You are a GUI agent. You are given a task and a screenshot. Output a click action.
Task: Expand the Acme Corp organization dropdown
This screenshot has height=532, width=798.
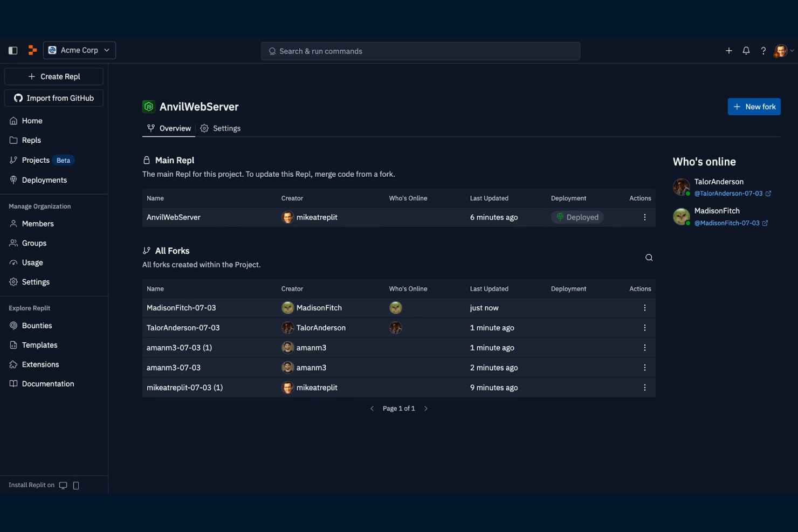(106, 50)
